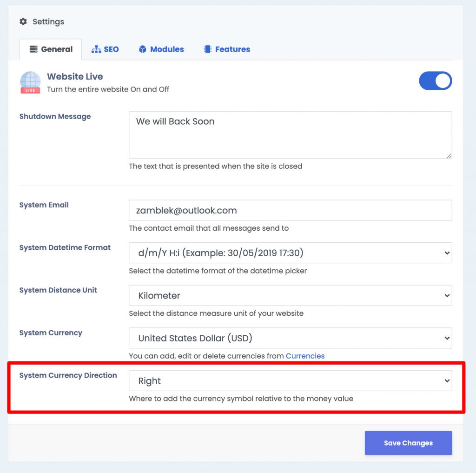Switch to the SEO tab

pos(105,49)
